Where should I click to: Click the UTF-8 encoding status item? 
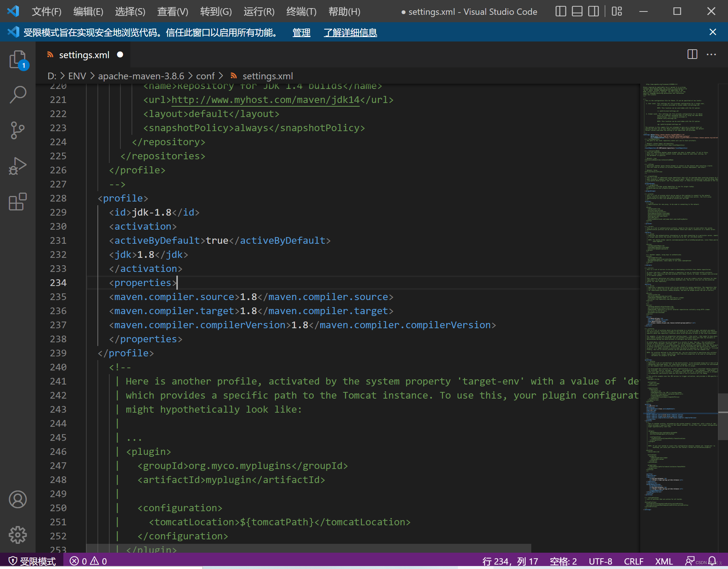(600, 561)
